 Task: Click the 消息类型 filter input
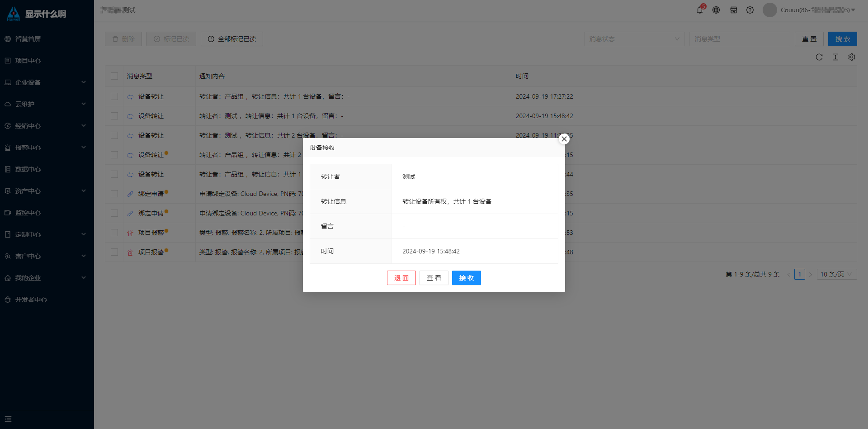pos(740,39)
